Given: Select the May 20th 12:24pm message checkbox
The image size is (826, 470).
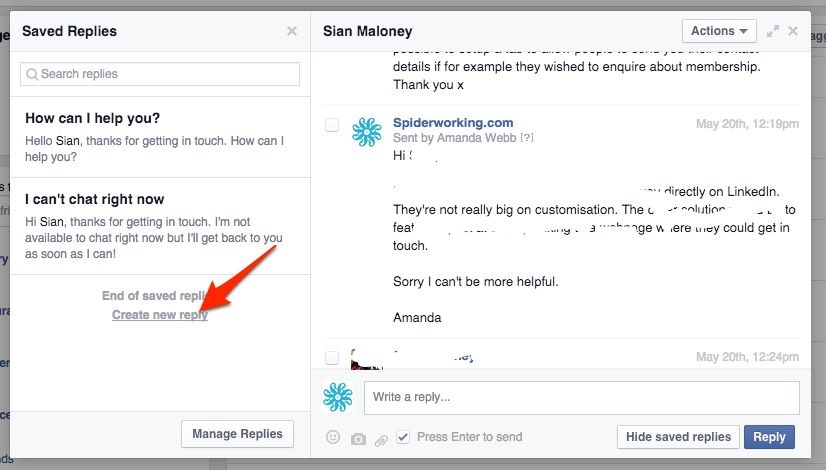Looking at the screenshot, I should pyautogui.click(x=332, y=358).
